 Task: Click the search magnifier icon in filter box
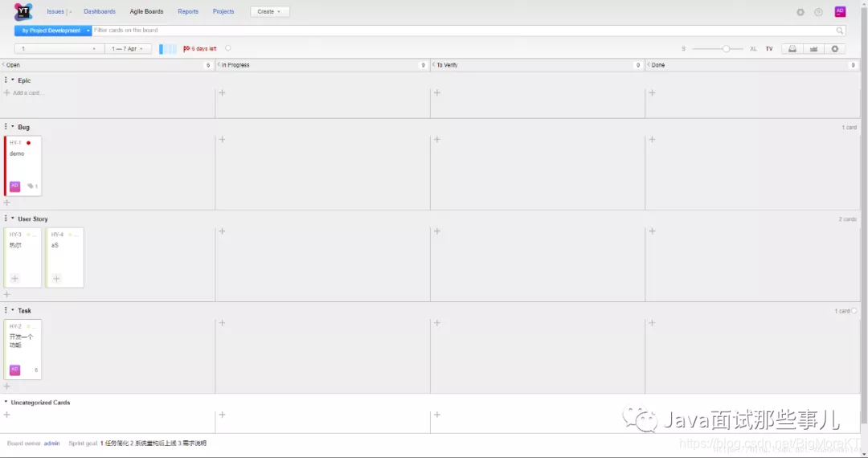coord(840,31)
